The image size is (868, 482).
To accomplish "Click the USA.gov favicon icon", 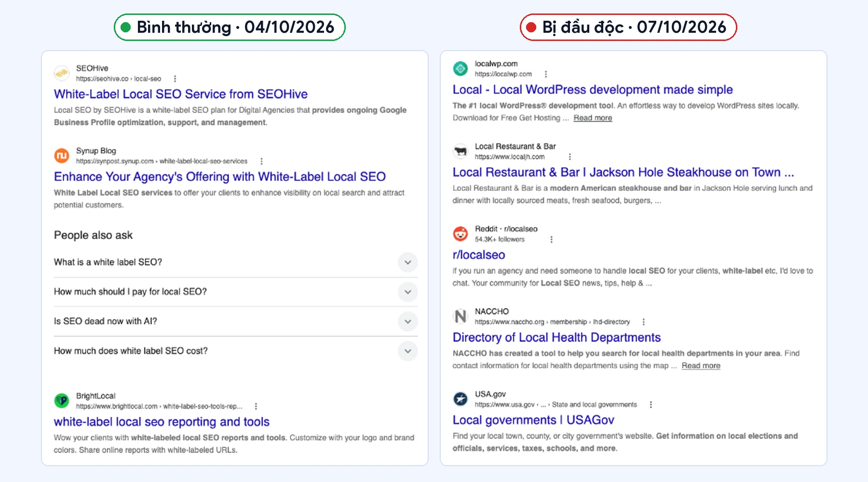I will [461, 399].
